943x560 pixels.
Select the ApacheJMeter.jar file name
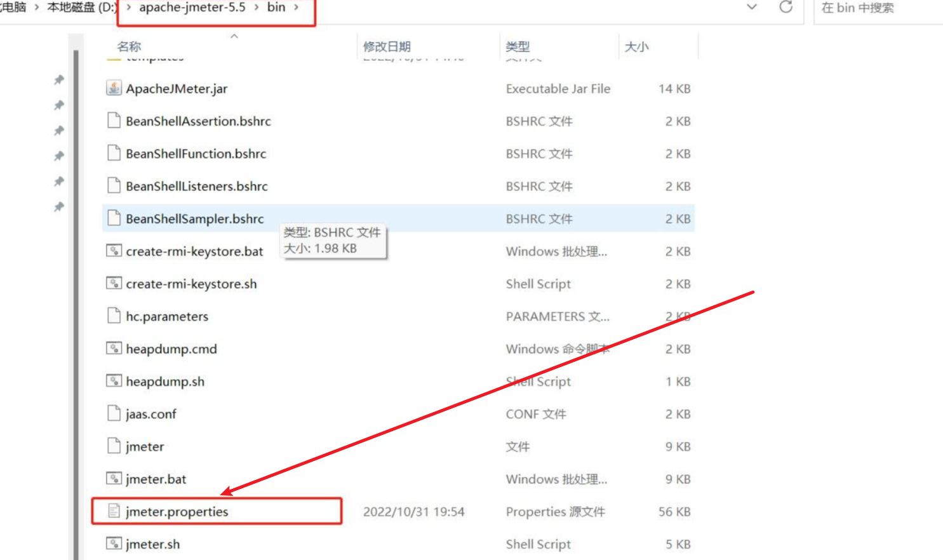[x=177, y=89]
